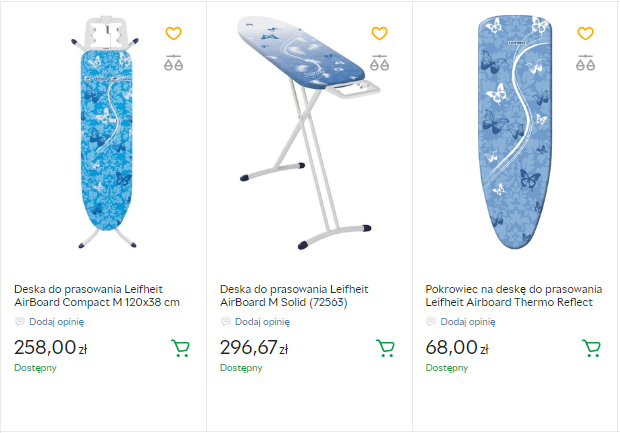
Task: Open Deska do prasowania AirBoard Compact M link
Action: 97,294
